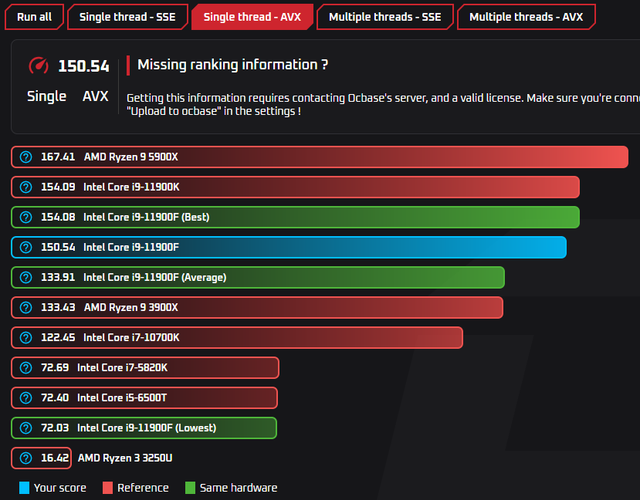Select the AMD Ryzen 9 3900X text
The image size is (640, 500).
coord(131,307)
